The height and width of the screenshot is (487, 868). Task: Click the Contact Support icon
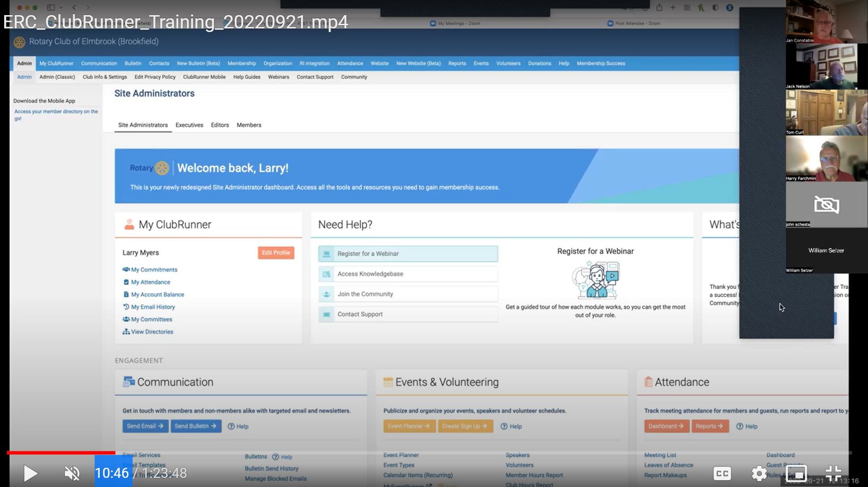pos(327,314)
